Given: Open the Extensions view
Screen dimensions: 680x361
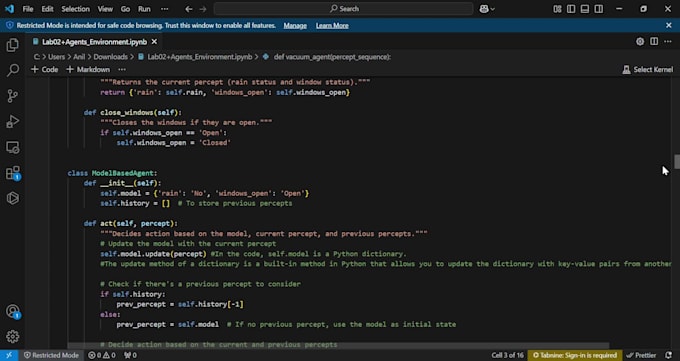Looking at the screenshot, I should point(13,173).
